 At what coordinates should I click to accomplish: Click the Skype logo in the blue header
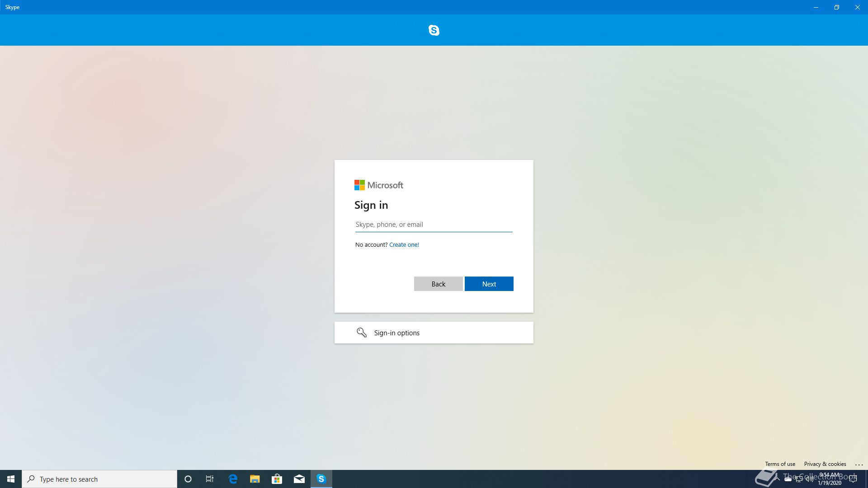pyautogui.click(x=434, y=30)
